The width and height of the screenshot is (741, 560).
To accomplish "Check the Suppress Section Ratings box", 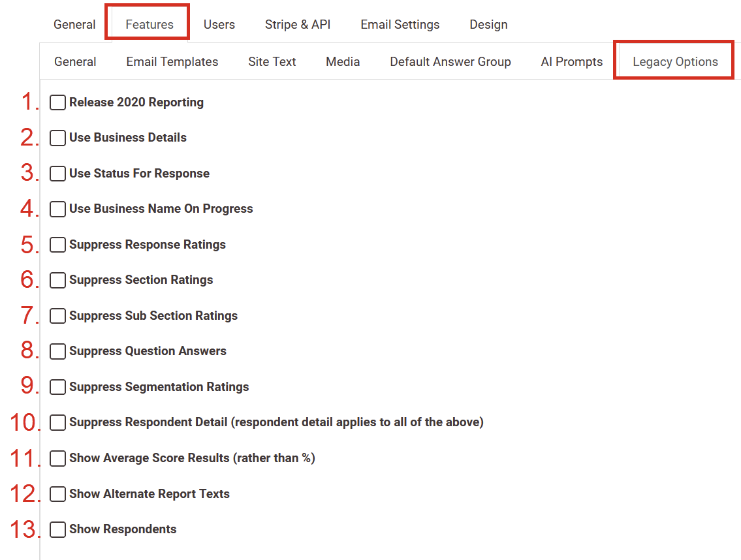I will [x=58, y=280].
